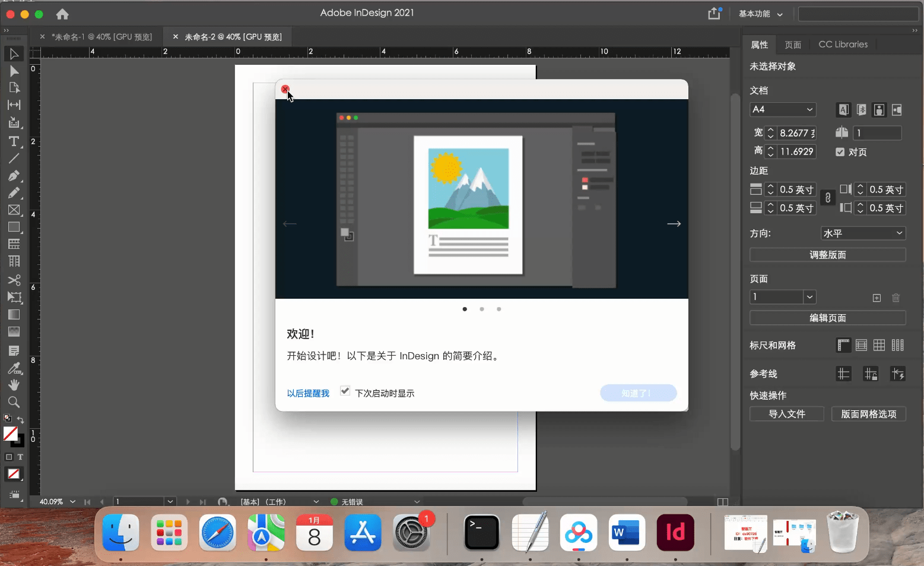Show rulers icon in Rulers and Grids
The width and height of the screenshot is (924, 566).
tap(843, 345)
